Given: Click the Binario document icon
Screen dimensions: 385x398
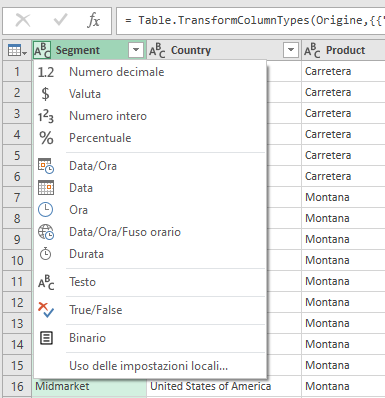Looking at the screenshot, I should (46, 338).
